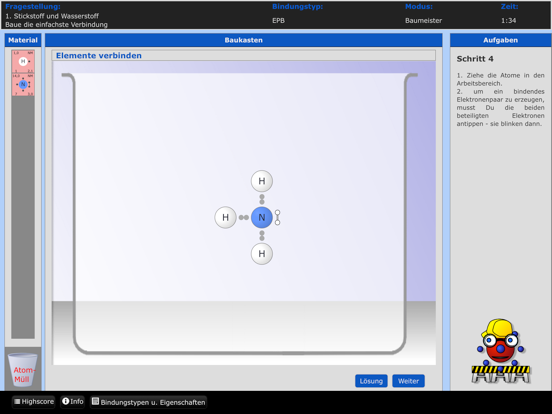
Task: Click the 'Modus:' label
Action: pyautogui.click(x=419, y=6)
